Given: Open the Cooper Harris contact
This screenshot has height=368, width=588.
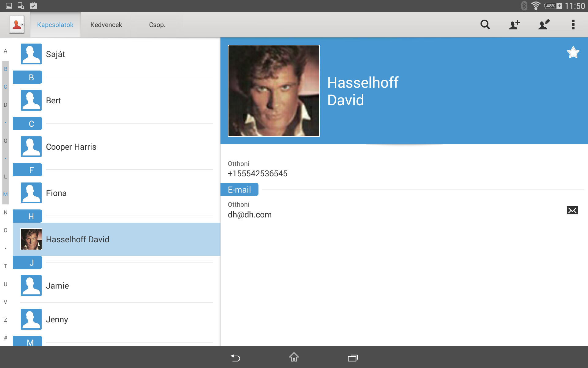Looking at the screenshot, I should click(116, 147).
